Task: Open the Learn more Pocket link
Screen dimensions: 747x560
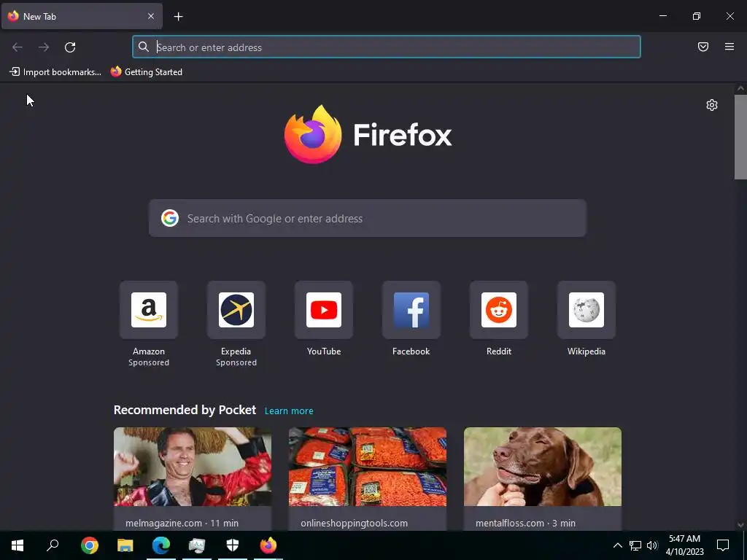Action: coord(289,411)
